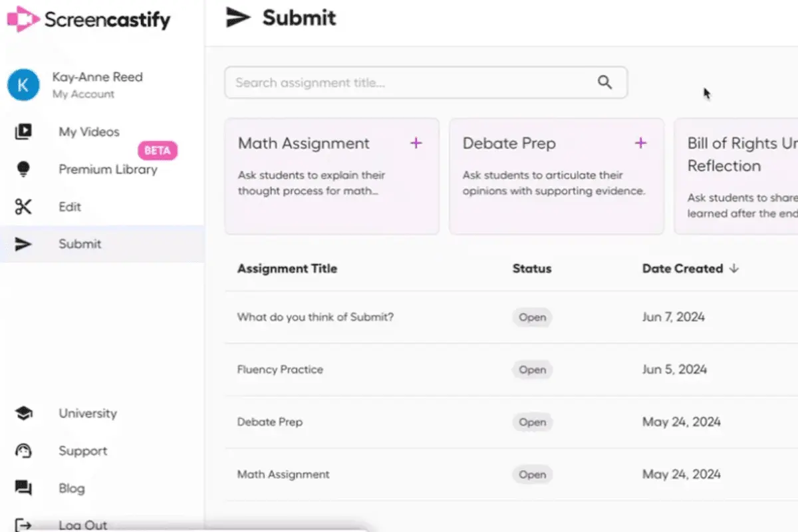Click Open status for Math Assignment row
The width and height of the screenshot is (798, 532).
[532, 475]
